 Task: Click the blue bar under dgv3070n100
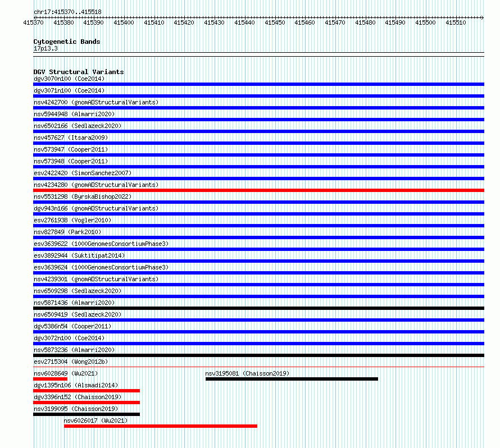coord(258,84)
